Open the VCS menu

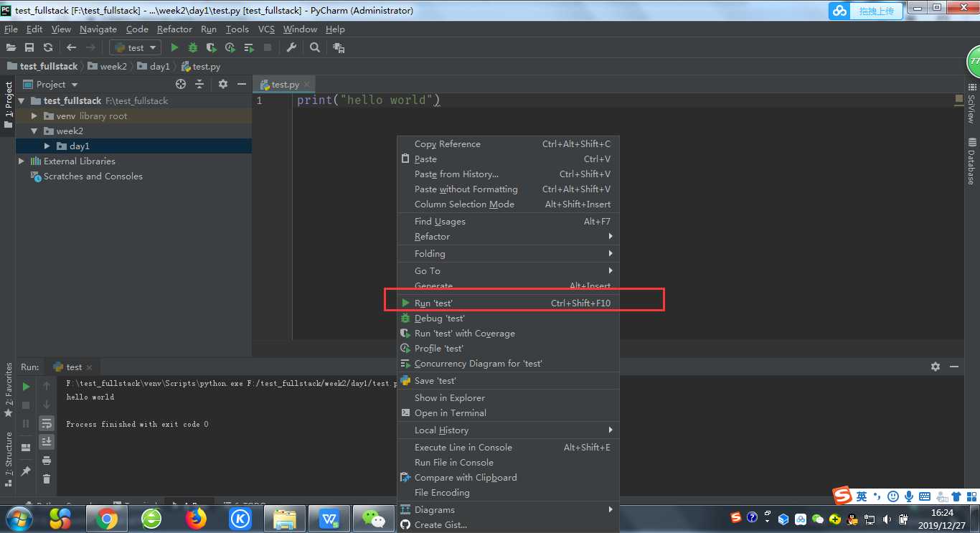[x=266, y=29]
